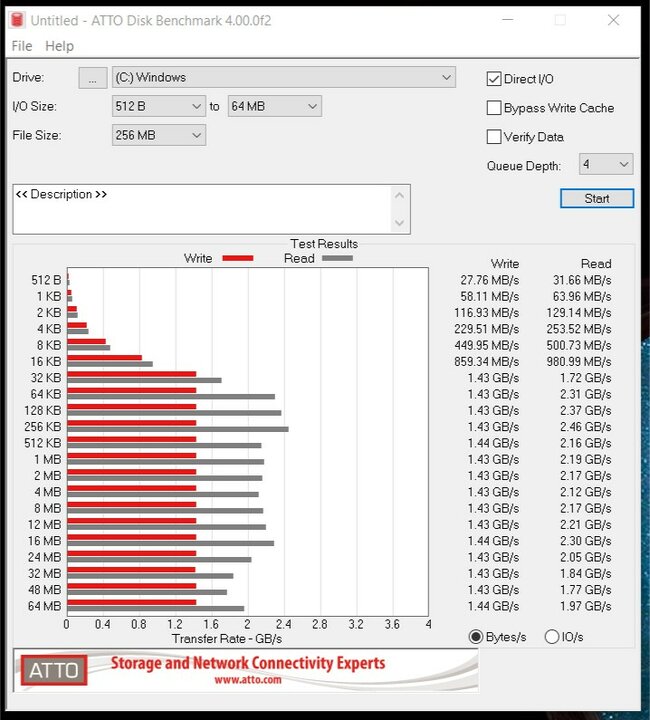
Task: Click the description scroll down arrow
Action: pos(399,223)
